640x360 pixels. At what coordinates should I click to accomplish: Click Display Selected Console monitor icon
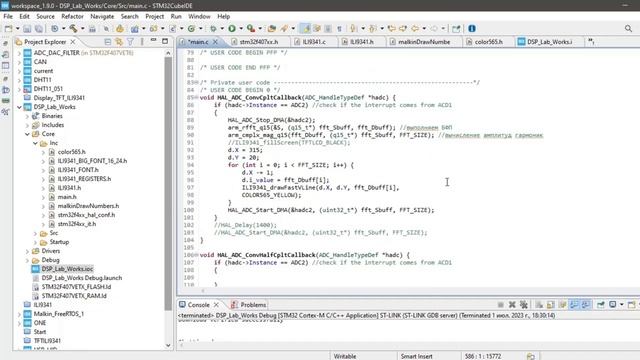[x=613, y=304]
